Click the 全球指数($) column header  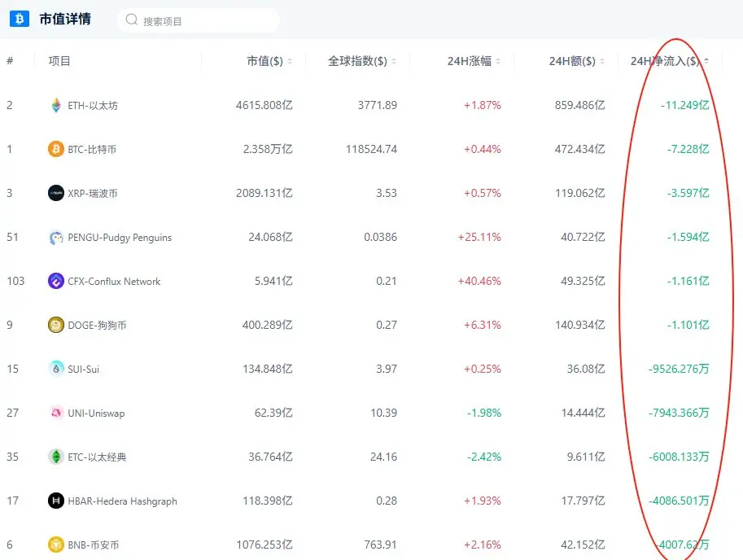pos(358,61)
